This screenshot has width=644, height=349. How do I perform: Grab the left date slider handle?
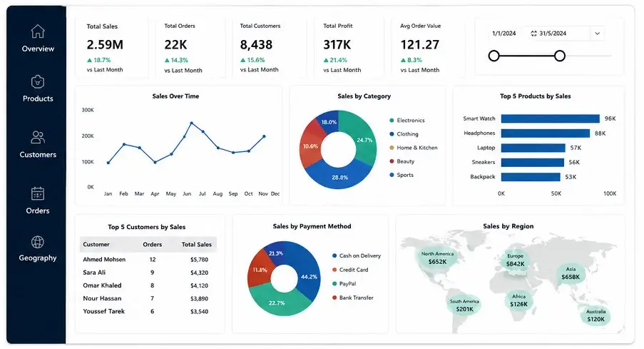(x=494, y=56)
